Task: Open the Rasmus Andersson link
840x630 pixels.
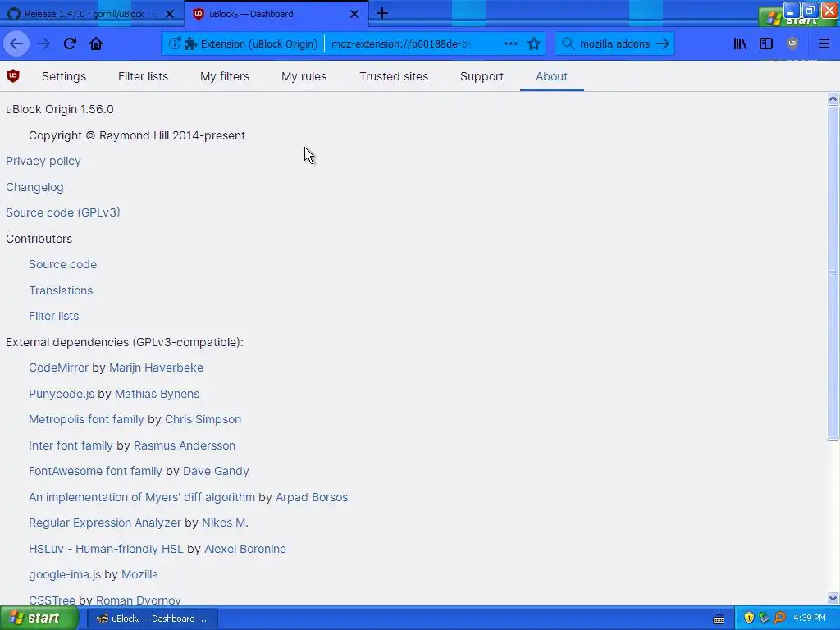Action: 185,445
